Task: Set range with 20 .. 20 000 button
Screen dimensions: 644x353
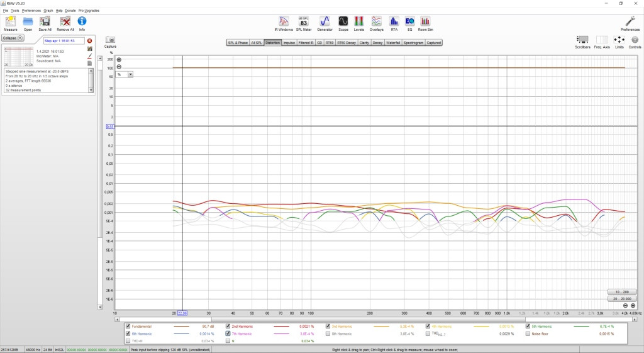Action: (623, 299)
